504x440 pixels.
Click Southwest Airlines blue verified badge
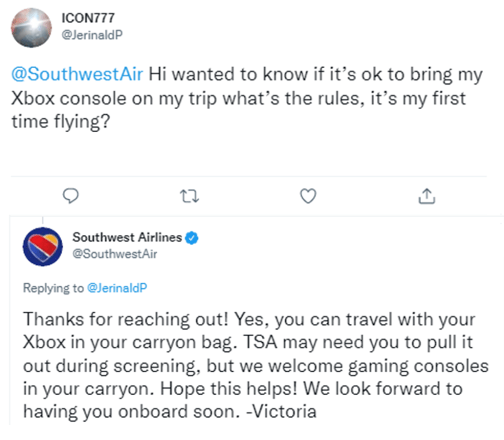pos(192,238)
